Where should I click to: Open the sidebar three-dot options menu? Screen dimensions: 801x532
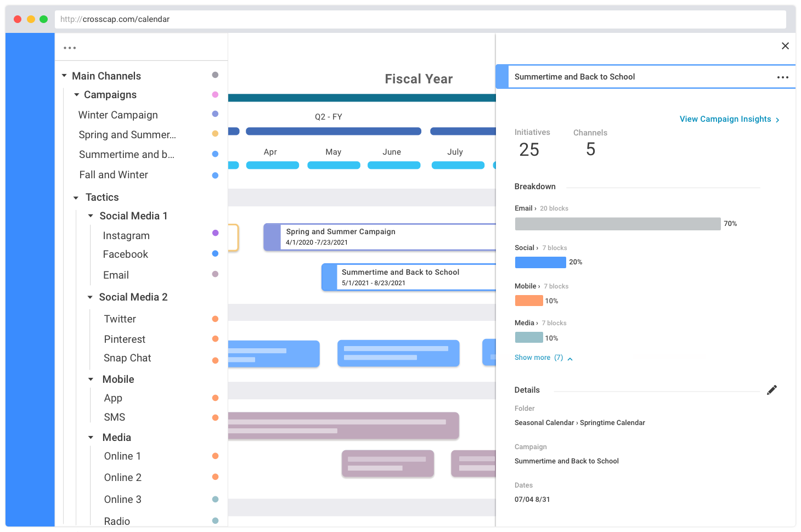70,48
